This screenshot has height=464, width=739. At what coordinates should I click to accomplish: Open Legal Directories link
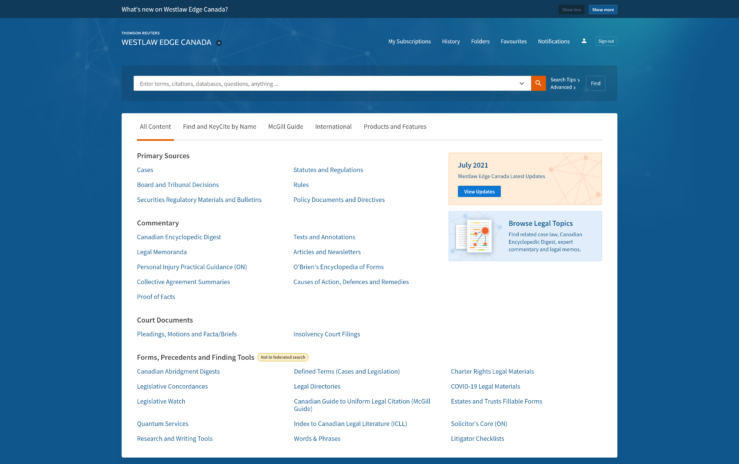click(317, 386)
